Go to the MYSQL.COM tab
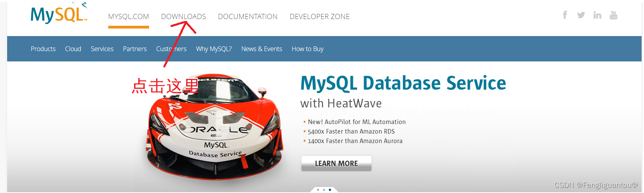 click(128, 17)
